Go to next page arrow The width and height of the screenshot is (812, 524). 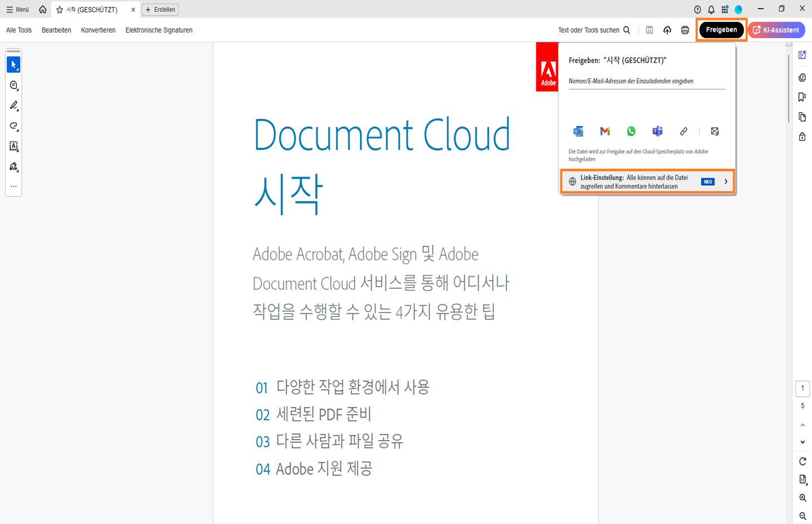click(802, 442)
